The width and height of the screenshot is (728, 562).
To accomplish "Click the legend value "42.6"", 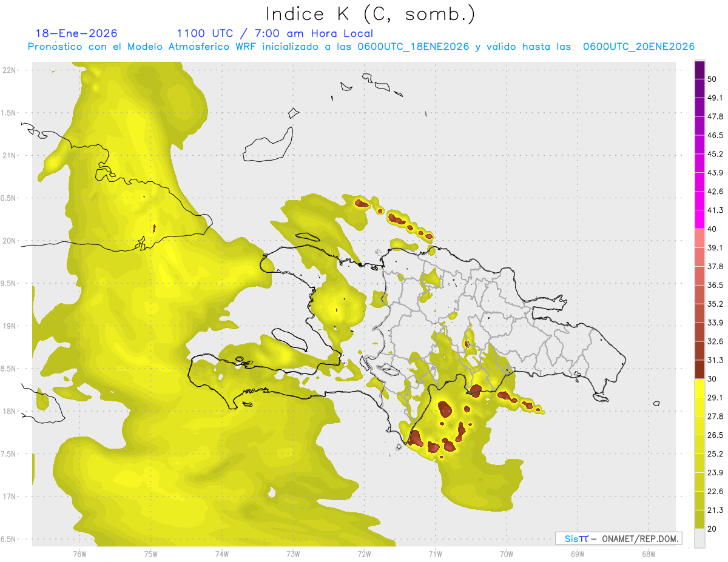I will point(715,192).
